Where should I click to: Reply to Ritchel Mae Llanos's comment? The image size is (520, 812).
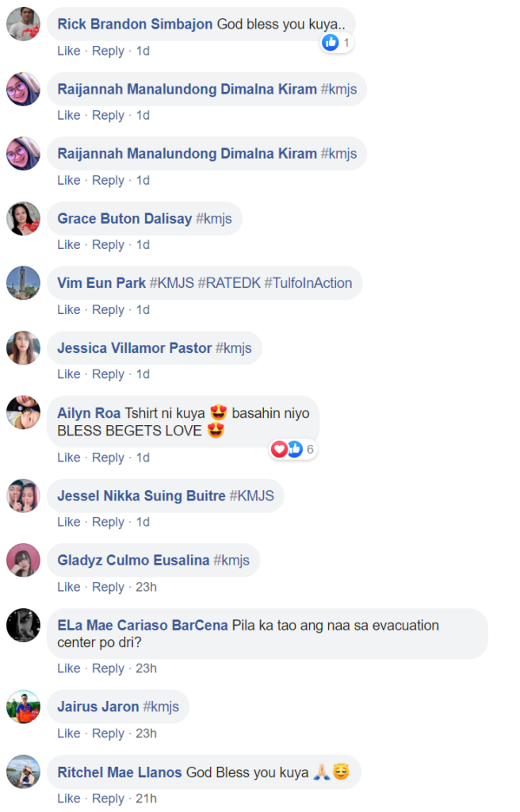click(109, 799)
